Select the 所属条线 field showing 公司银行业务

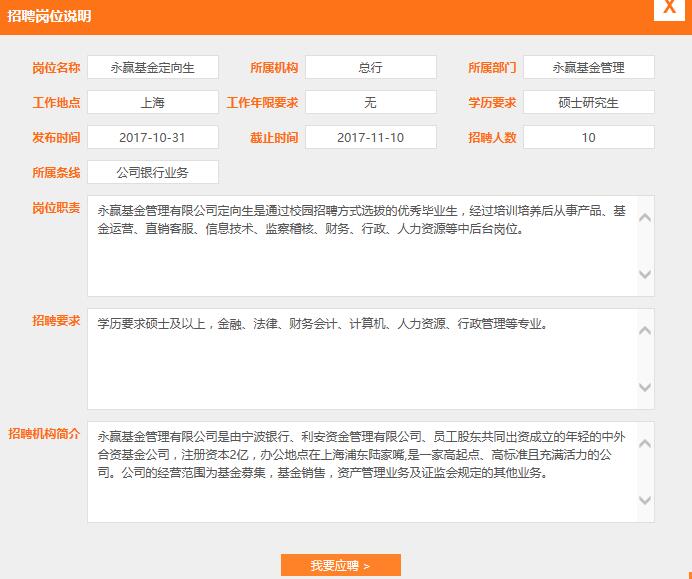click(152, 172)
